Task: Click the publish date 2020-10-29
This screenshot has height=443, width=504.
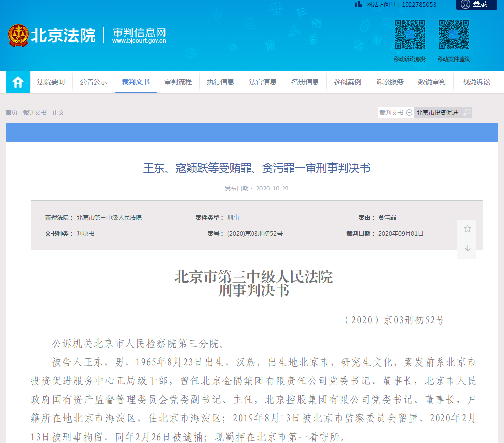Action: pyautogui.click(x=272, y=189)
